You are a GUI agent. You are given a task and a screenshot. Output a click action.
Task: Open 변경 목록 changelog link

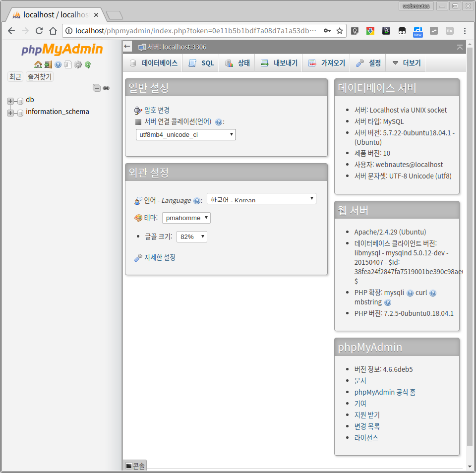[367, 426]
